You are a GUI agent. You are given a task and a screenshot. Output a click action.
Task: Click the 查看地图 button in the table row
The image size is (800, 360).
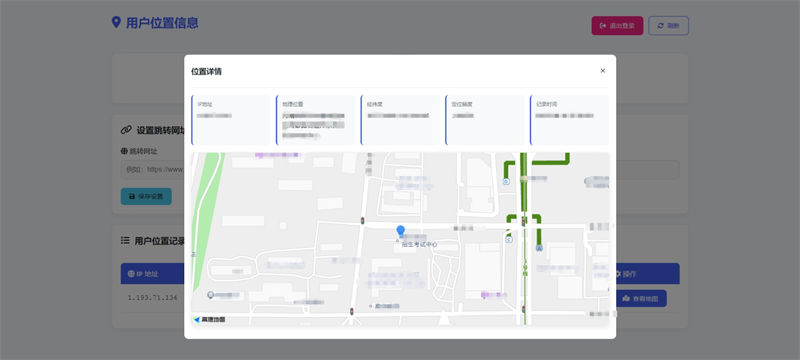pos(641,298)
